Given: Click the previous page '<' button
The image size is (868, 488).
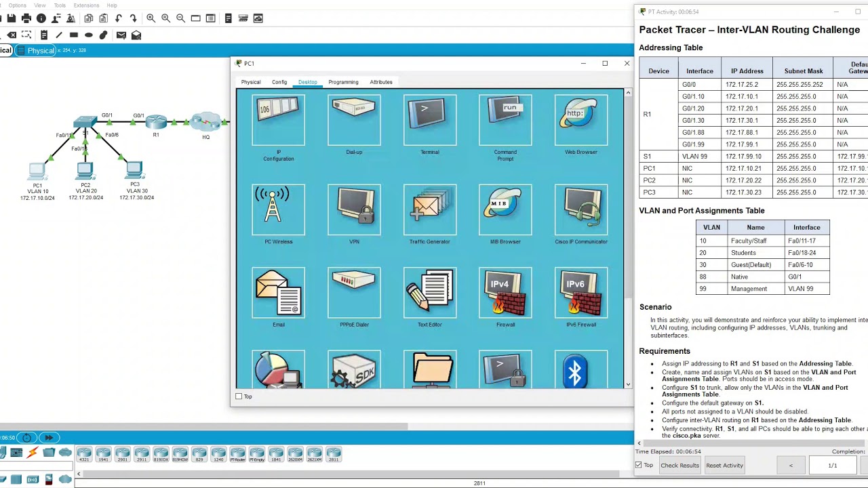Looking at the screenshot, I should click(x=791, y=466).
